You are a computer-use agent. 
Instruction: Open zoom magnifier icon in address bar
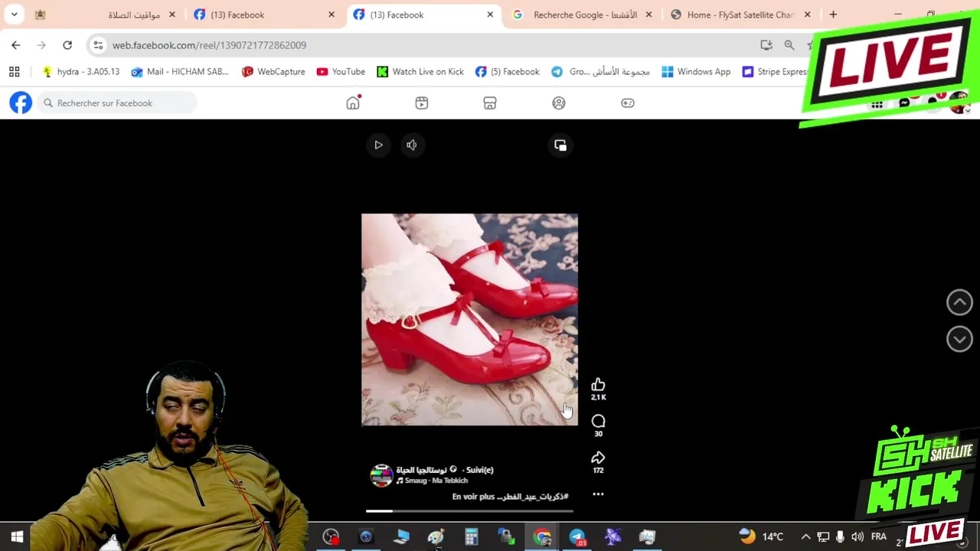coord(789,45)
